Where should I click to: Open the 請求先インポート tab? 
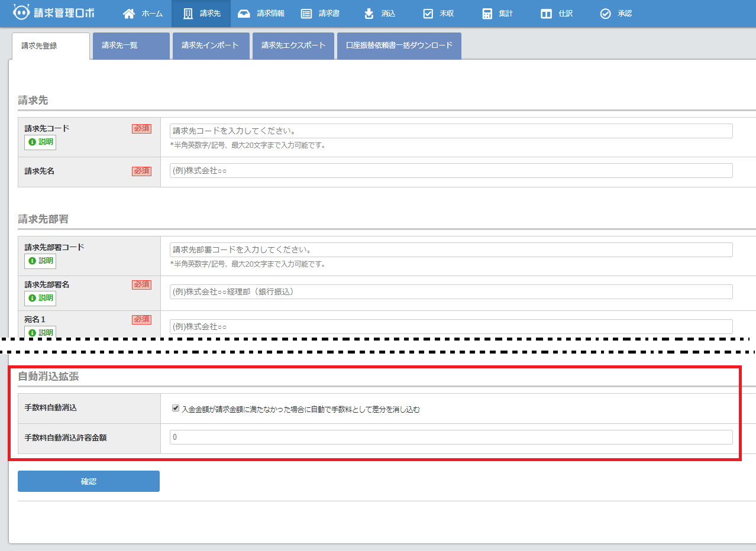pyautogui.click(x=211, y=46)
